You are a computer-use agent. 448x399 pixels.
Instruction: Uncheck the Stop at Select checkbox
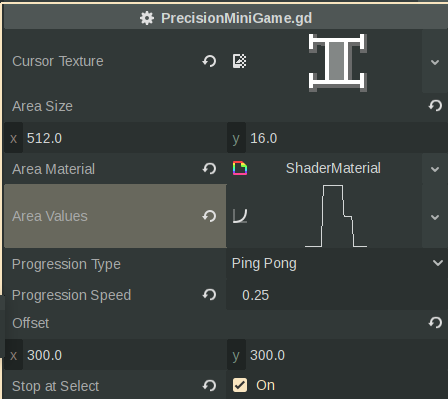(240, 385)
